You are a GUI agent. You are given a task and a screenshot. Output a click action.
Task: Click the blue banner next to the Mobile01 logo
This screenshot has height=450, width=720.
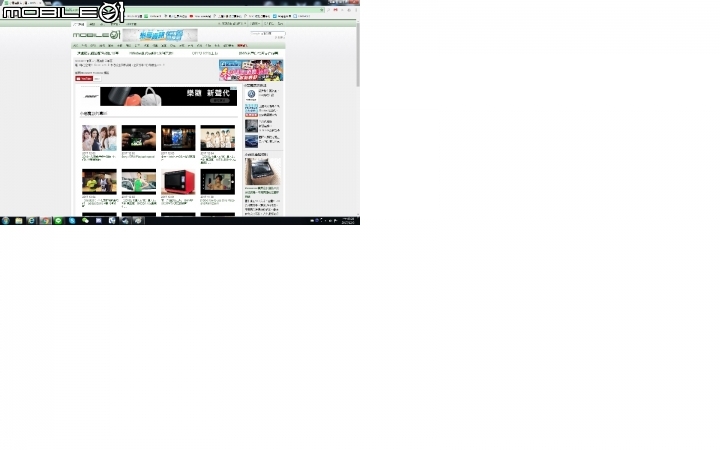click(x=160, y=35)
